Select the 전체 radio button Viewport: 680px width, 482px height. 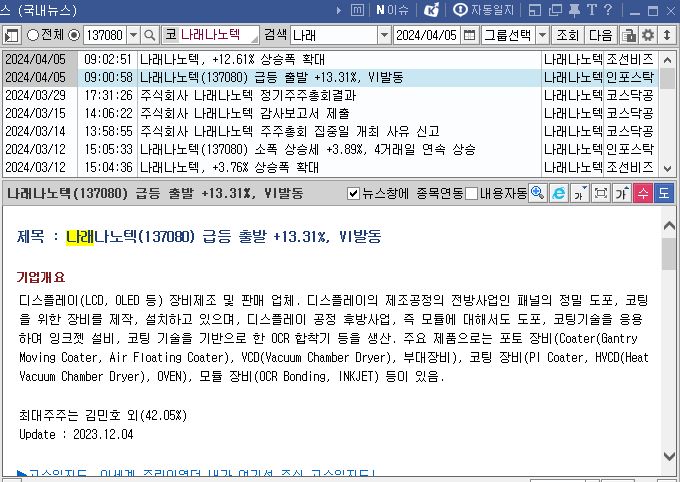tap(33, 35)
